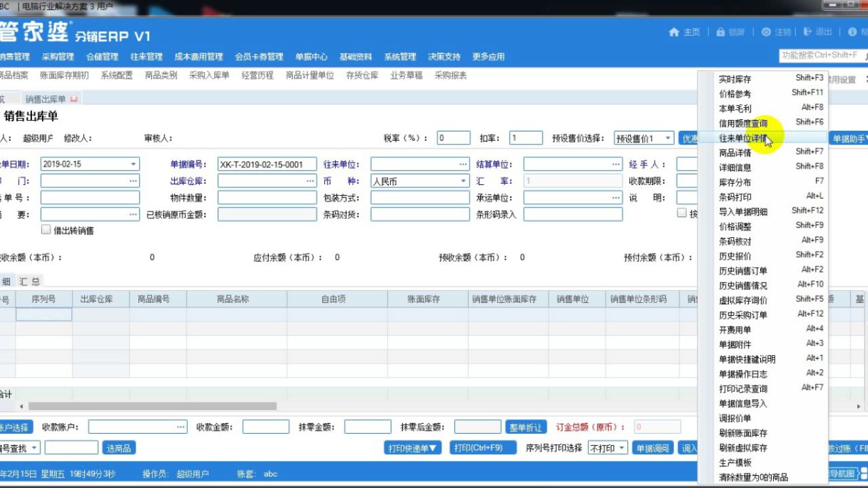868x488 pixels.
Task: Expand the 不打印 serial print dropdown
Action: (622, 448)
